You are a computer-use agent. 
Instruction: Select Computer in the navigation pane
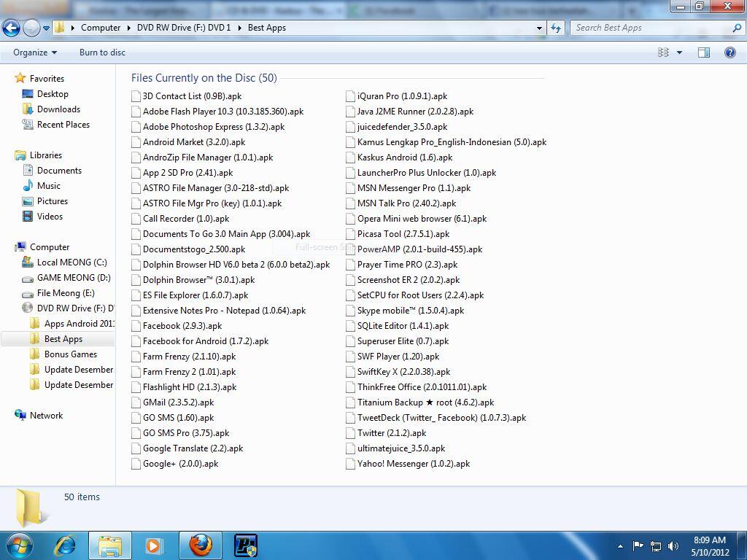(x=50, y=247)
